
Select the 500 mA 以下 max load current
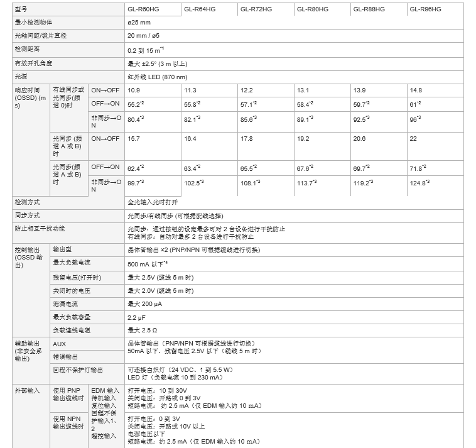pyautogui.click(x=147, y=263)
